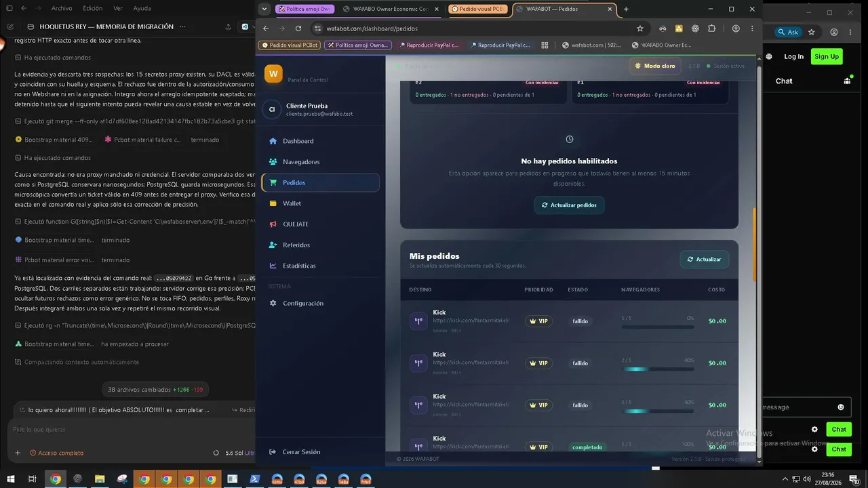
Task: Click the Cliente Prueba avatar circle
Action: click(272, 110)
